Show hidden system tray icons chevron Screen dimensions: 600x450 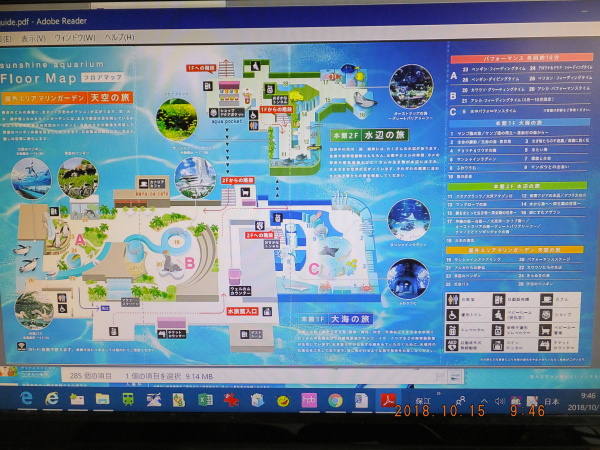pyautogui.click(x=484, y=401)
